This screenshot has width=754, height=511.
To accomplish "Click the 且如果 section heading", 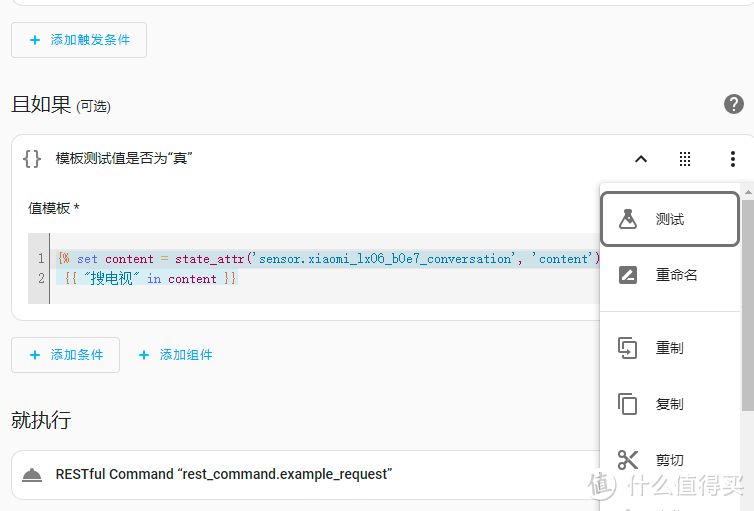I will (41, 104).
